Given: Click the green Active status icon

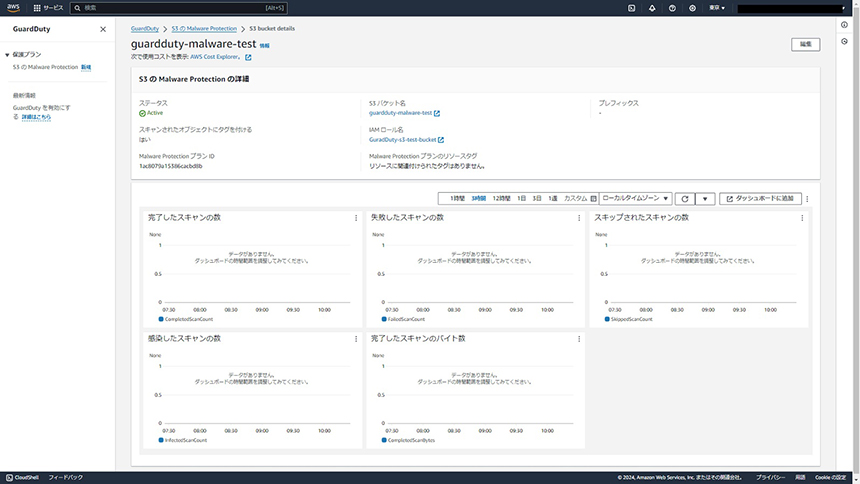Looking at the screenshot, I should point(142,114).
